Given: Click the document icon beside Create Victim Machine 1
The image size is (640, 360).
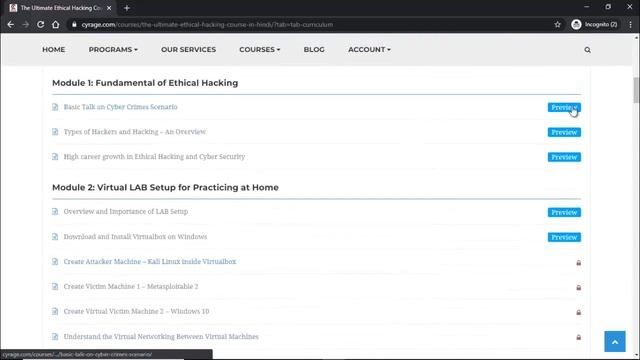Looking at the screenshot, I should point(55,287).
